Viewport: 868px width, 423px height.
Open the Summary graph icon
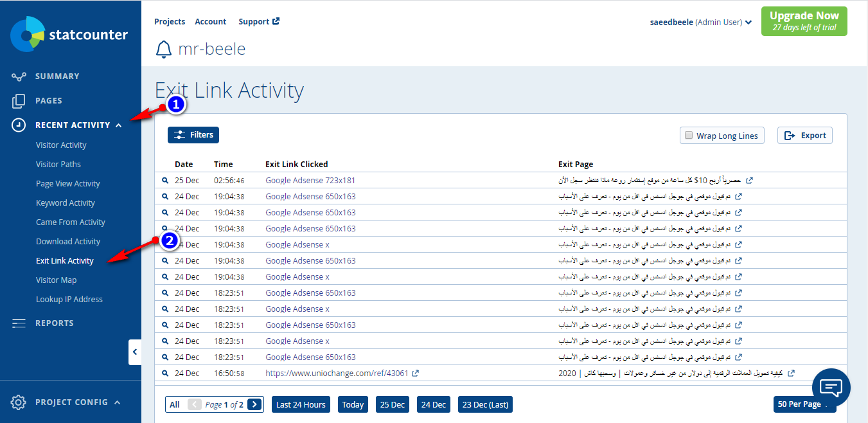[19, 76]
